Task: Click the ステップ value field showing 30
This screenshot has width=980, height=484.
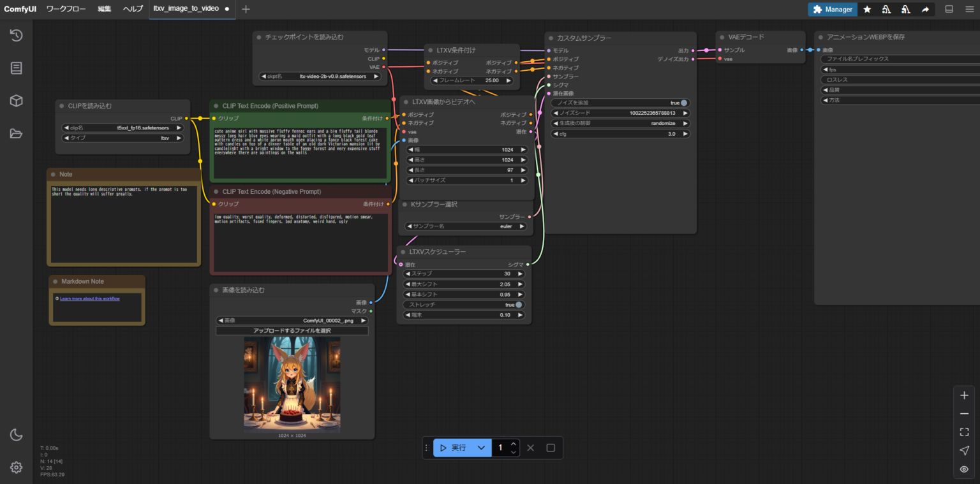Action: [464, 274]
